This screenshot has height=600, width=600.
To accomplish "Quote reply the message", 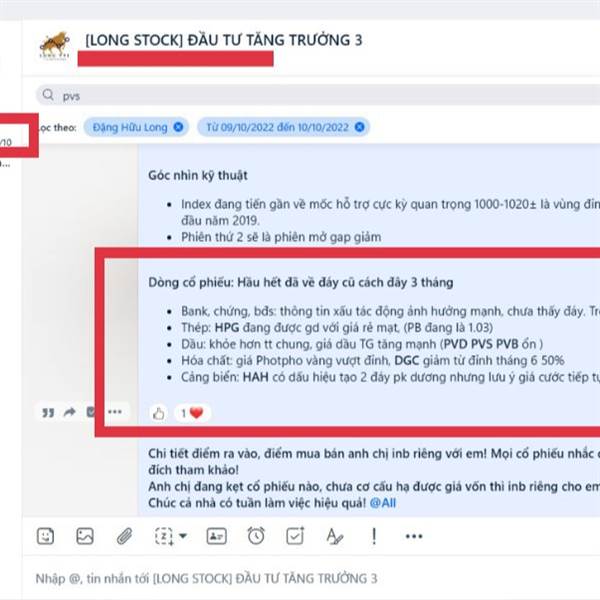I will tap(48, 412).
